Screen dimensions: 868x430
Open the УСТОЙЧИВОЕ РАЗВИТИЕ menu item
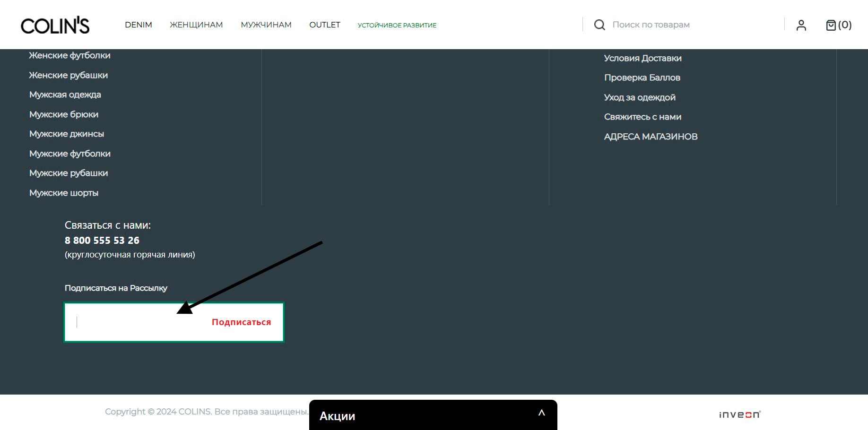(x=397, y=25)
